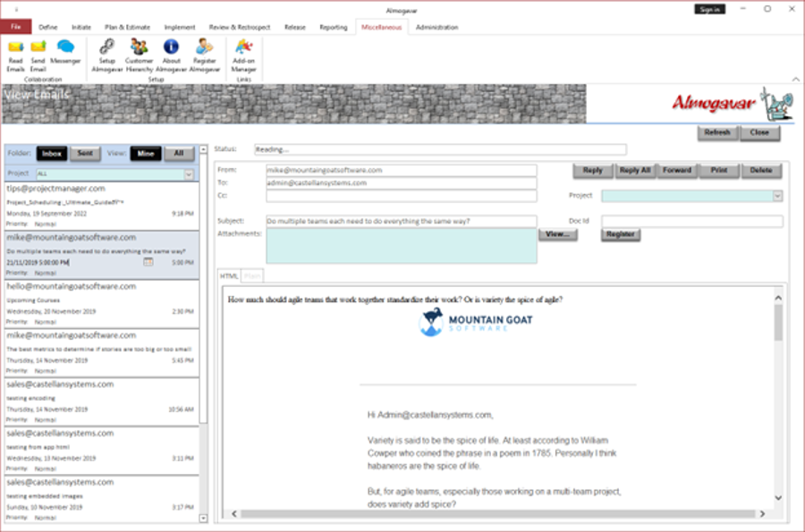Expand the Project filter dropdown in email list
This screenshot has width=805, height=532.
tap(189, 174)
